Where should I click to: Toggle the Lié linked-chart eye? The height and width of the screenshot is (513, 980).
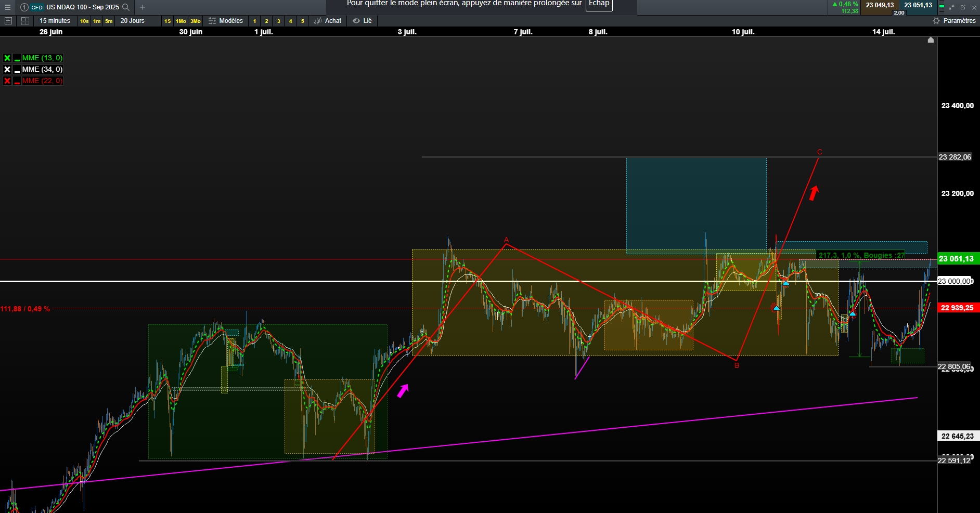(362, 21)
